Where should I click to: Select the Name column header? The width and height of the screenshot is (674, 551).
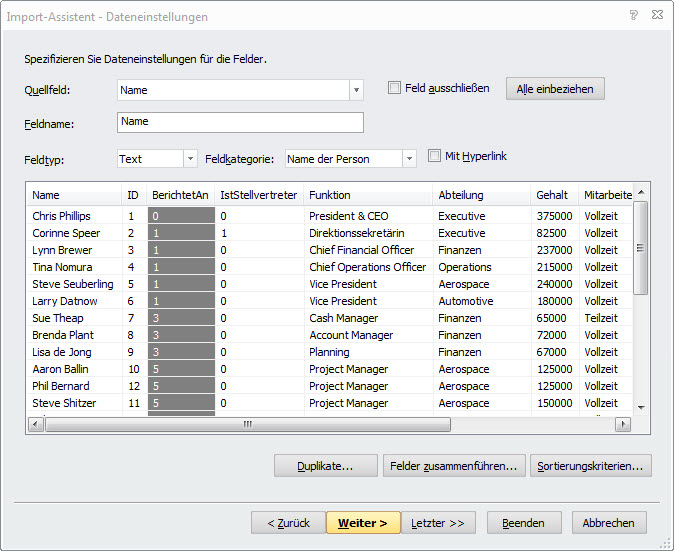74,195
